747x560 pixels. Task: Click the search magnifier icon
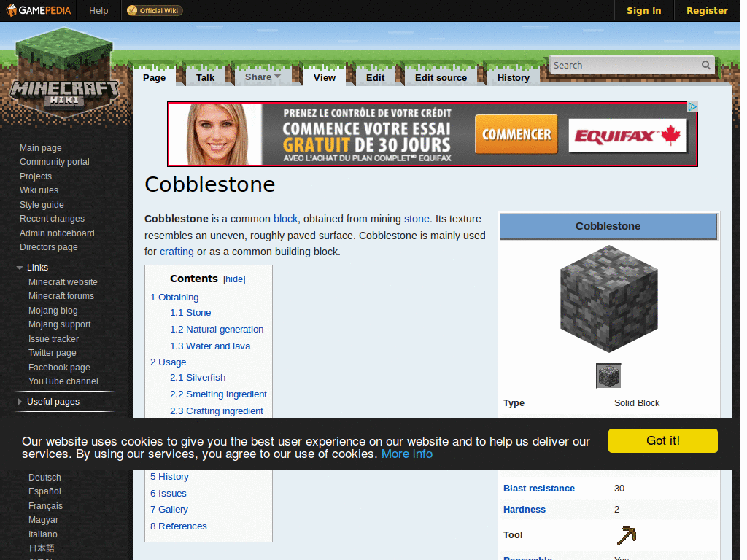(705, 65)
